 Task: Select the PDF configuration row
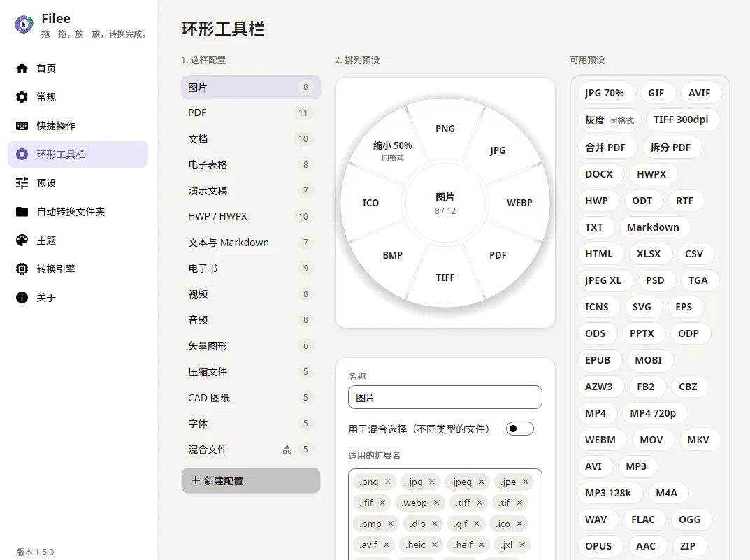(x=251, y=113)
